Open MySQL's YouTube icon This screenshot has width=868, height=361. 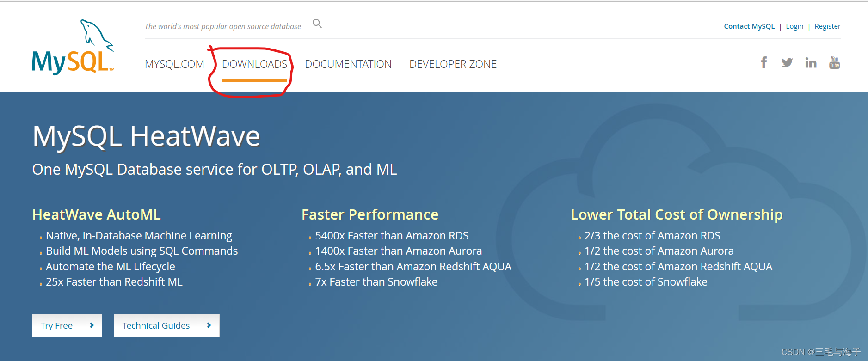point(834,62)
